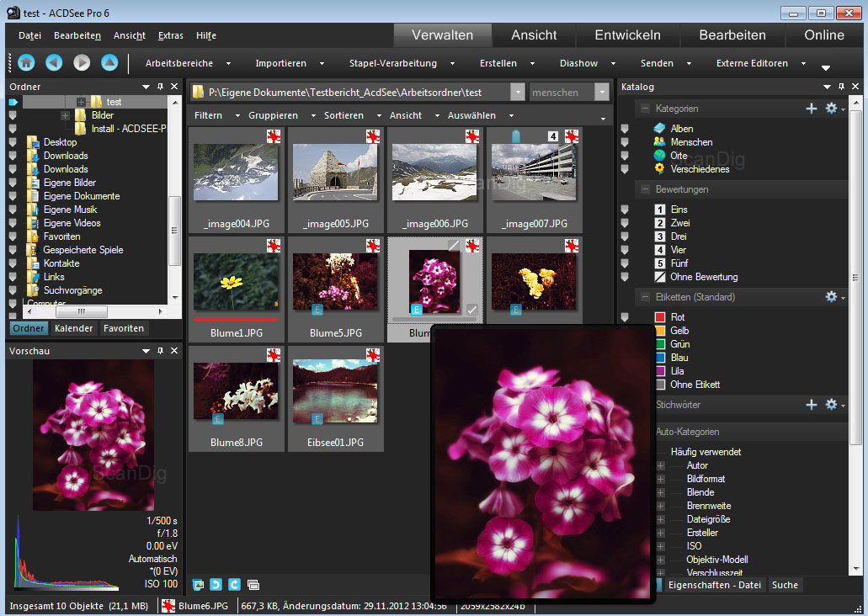
Task: Expand the Bilder folder tree node
Action: pyautogui.click(x=65, y=115)
